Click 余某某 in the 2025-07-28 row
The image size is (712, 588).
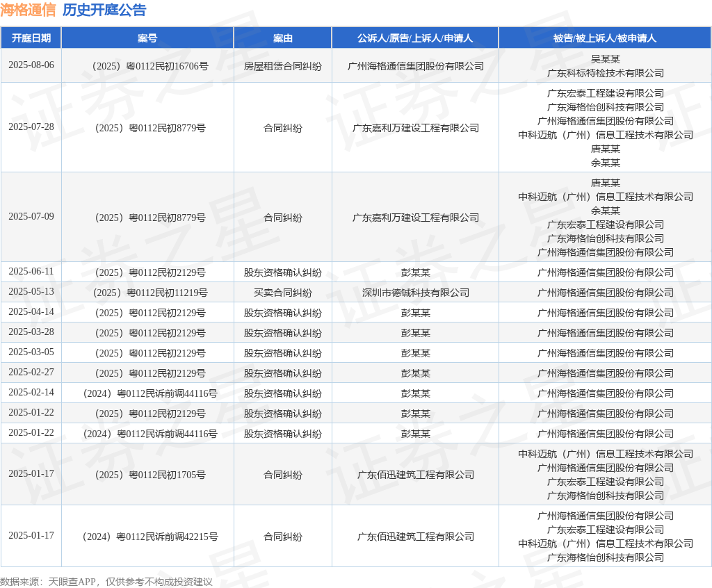click(x=605, y=162)
